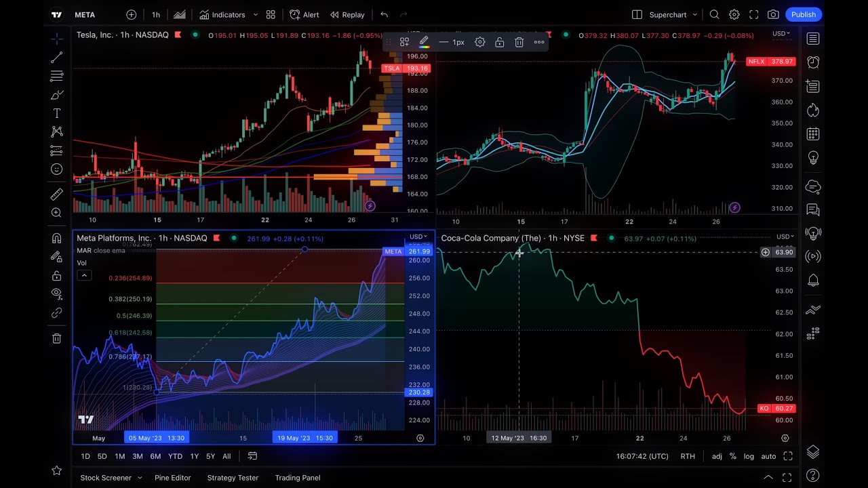The image size is (868, 488).
Task: Open help center question mark icon
Action: pos(813,476)
